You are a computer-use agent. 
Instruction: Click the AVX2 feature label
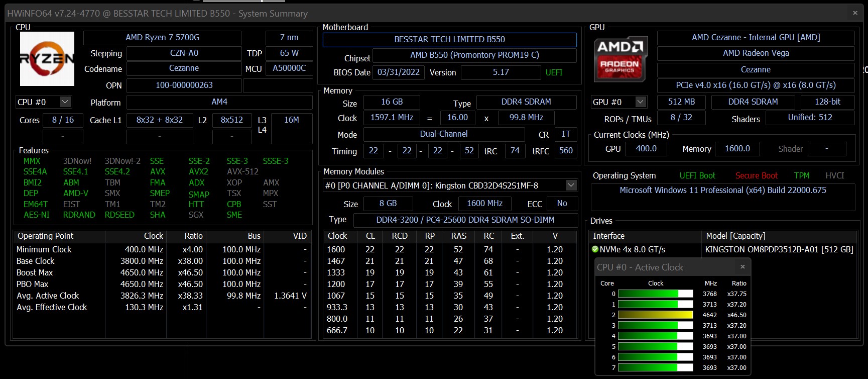pyautogui.click(x=198, y=172)
